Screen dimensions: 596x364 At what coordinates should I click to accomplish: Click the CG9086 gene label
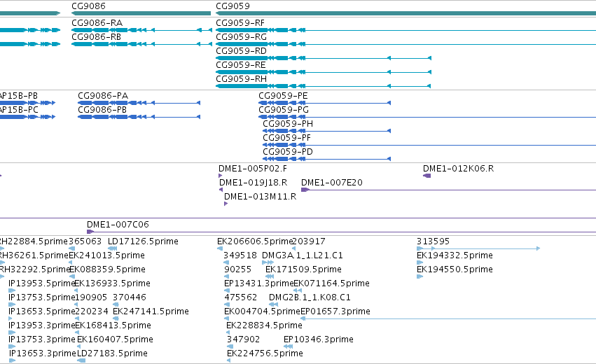point(88,6)
